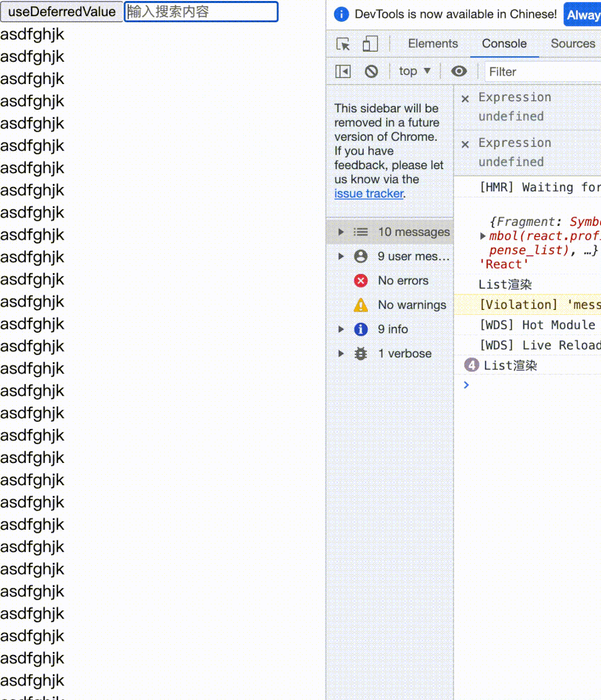
Task: Open the top context dropdown
Action: pos(415,71)
